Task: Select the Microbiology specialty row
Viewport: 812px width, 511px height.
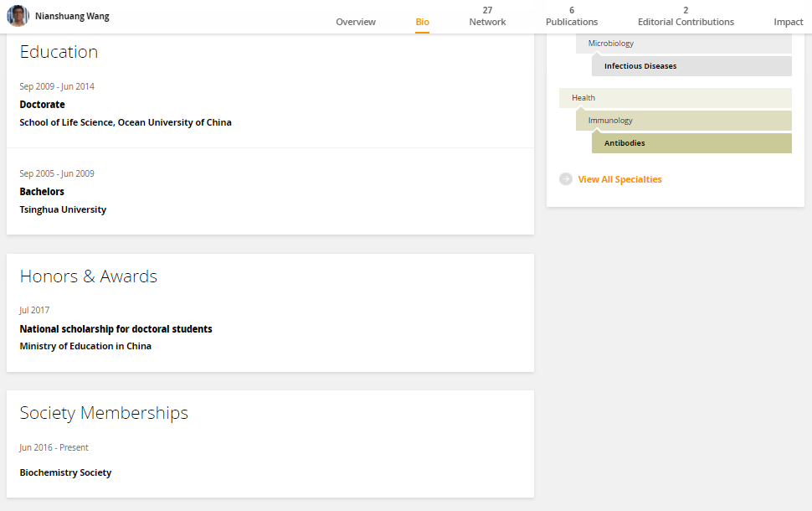Action: pos(684,44)
